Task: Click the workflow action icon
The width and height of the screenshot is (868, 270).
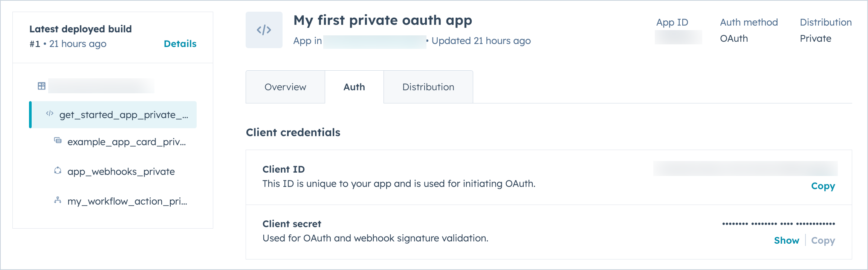Action: click(x=58, y=200)
